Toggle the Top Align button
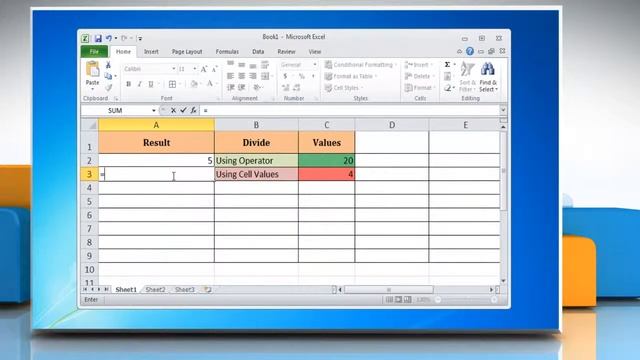640x360 pixels. click(x=231, y=64)
